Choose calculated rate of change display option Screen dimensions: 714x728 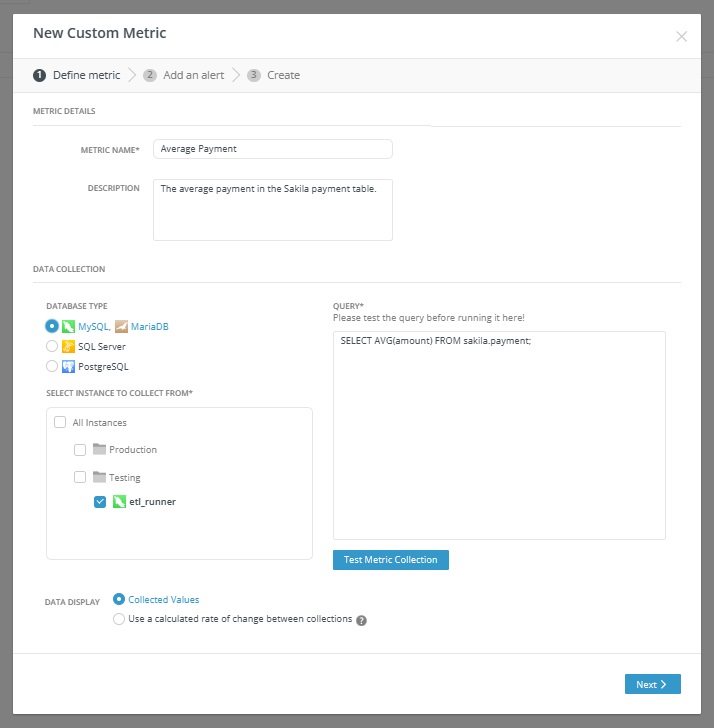pos(120,619)
